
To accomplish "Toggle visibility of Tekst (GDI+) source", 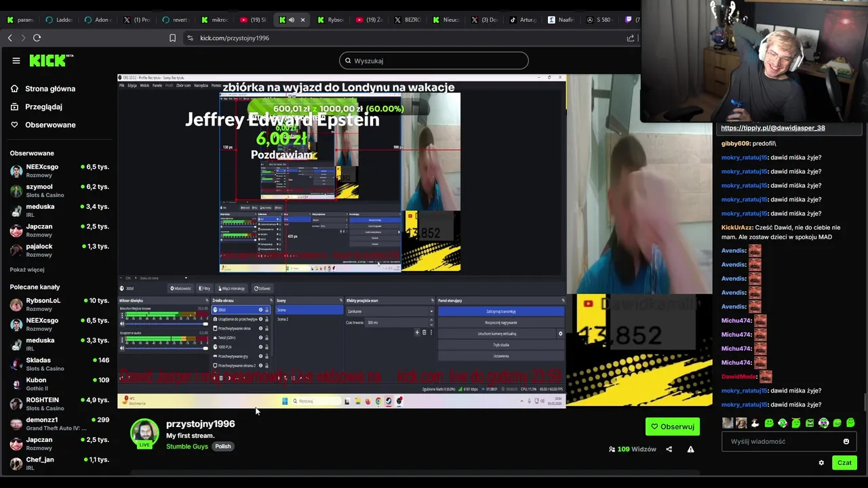I will click(260, 338).
